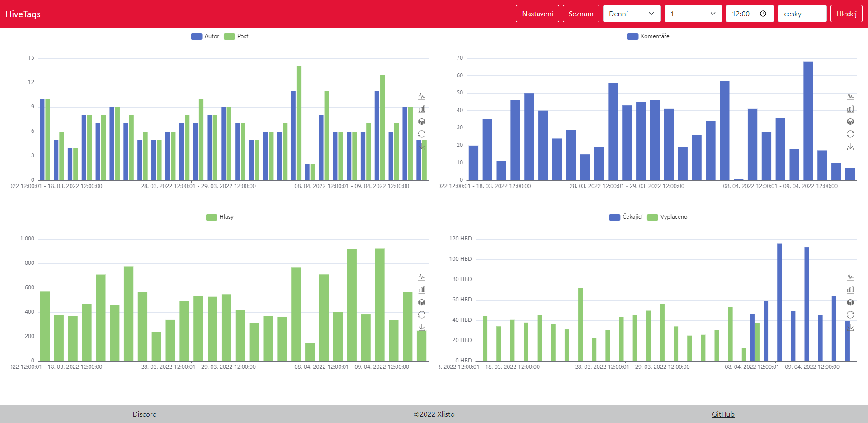
Task: Download Hlasy chart as image
Action: (x=422, y=328)
